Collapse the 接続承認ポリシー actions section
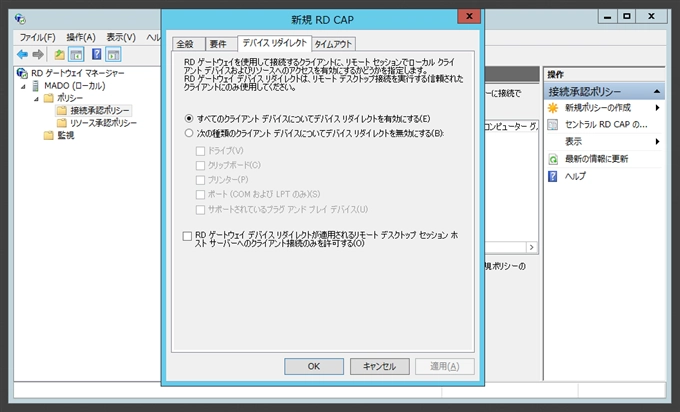Screen dimensions: 680x412 pos(657,92)
